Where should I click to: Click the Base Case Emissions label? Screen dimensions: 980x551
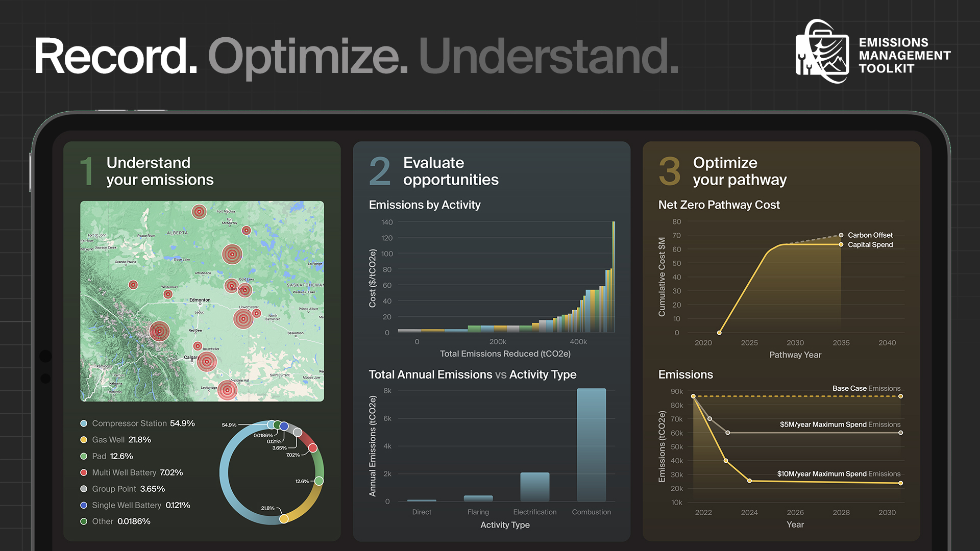[867, 388]
